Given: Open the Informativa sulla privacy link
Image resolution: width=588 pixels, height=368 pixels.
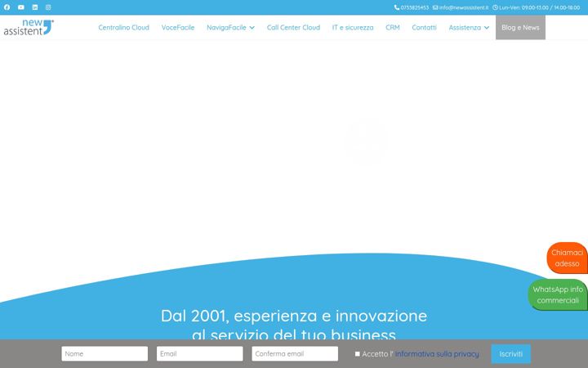Looking at the screenshot, I should 437,354.
